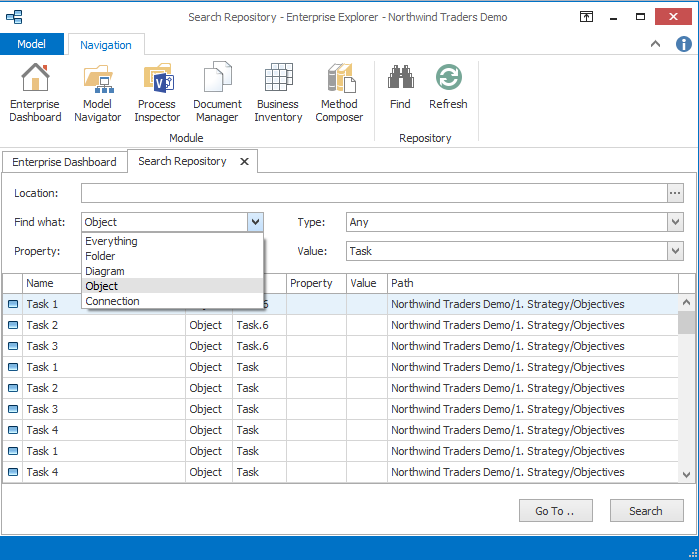Viewport: 699px width, 560px height.
Task: Click the object icon of first Task 1 row
Action: coord(13,304)
